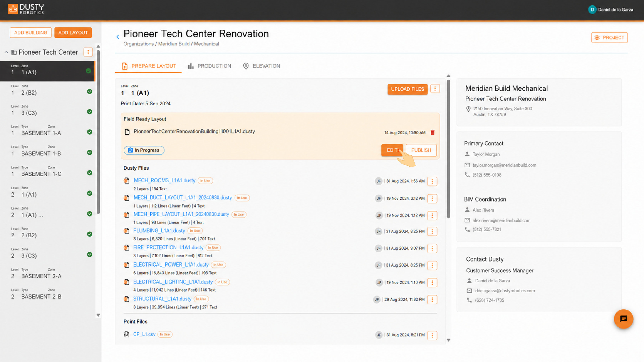The width and height of the screenshot is (644, 362).
Task: Open the MECH_ROOMS_L1A1.dusty file link
Action: click(x=164, y=180)
